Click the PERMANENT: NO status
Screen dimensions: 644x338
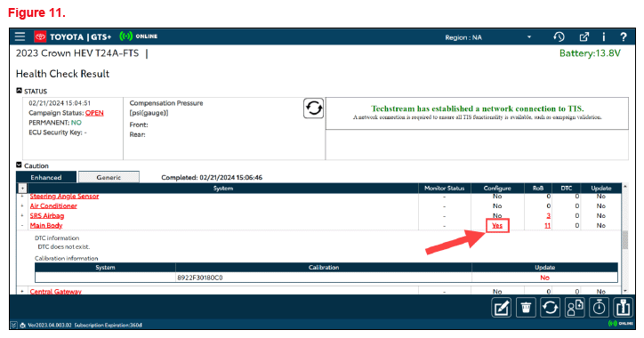55,123
